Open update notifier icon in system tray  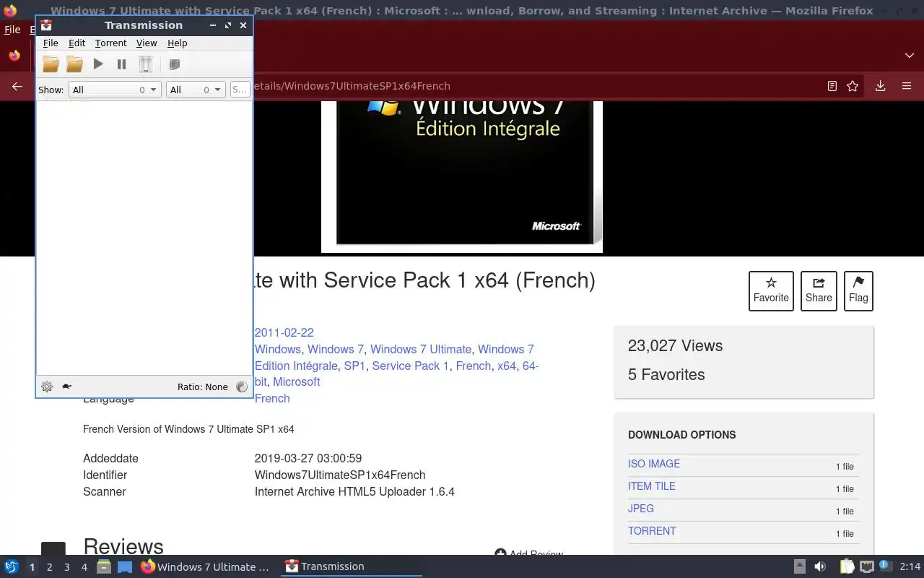886,567
